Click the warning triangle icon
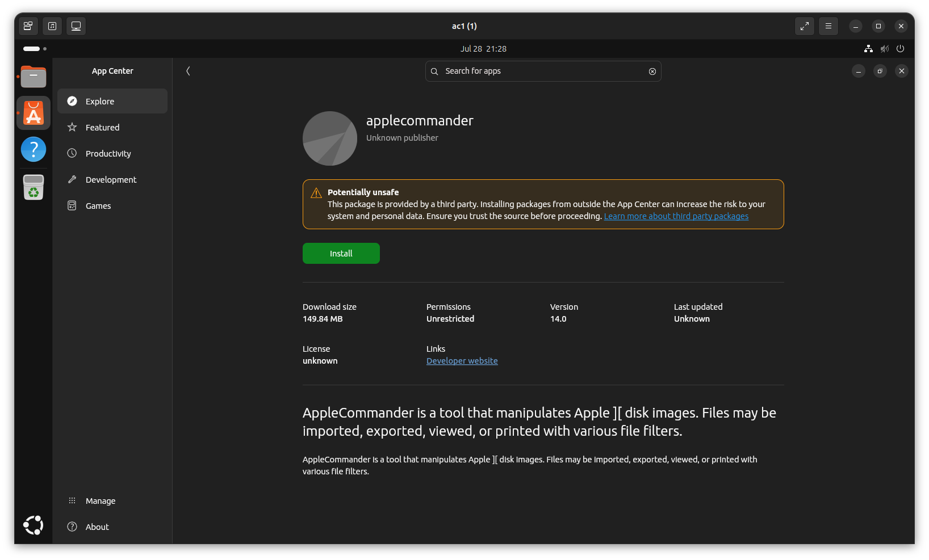929x560 pixels. 316,193
